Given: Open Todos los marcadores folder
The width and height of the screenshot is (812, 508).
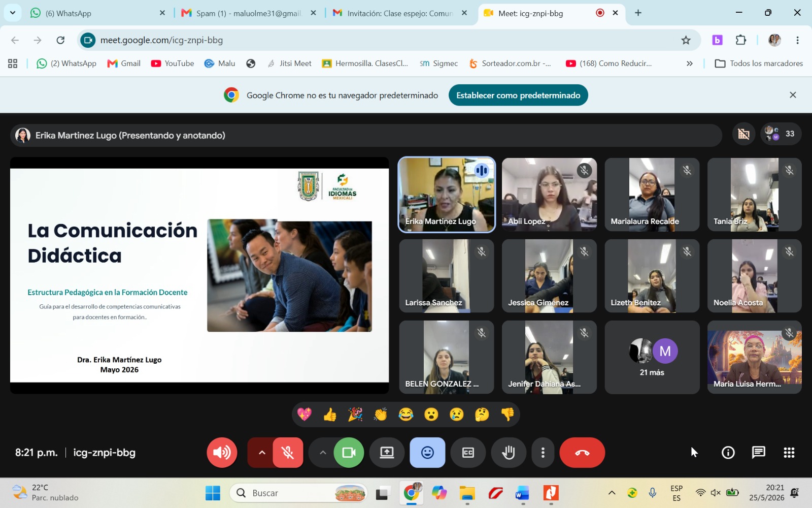Looking at the screenshot, I should coord(759,63).
